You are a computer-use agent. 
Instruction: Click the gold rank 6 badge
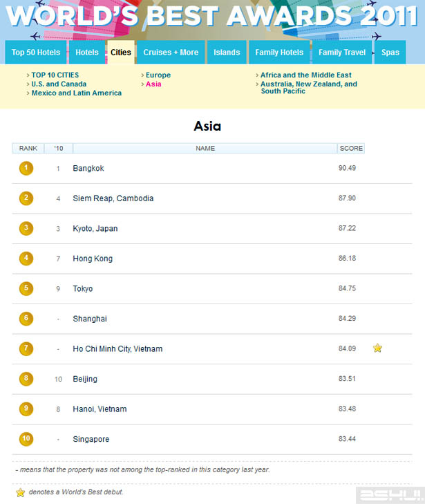tap(26, 319)
